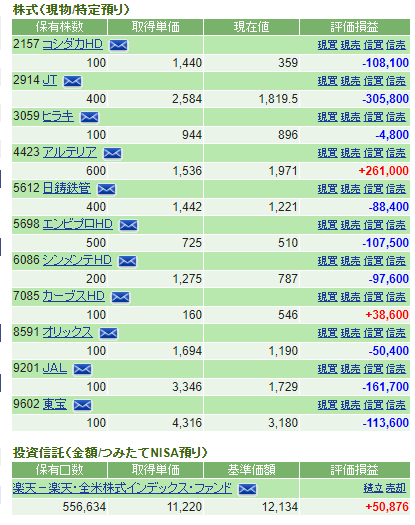Click 信買 in the 日鋳鉄管 row
This screenshot has width=415, height=525.
click(373, 189)
